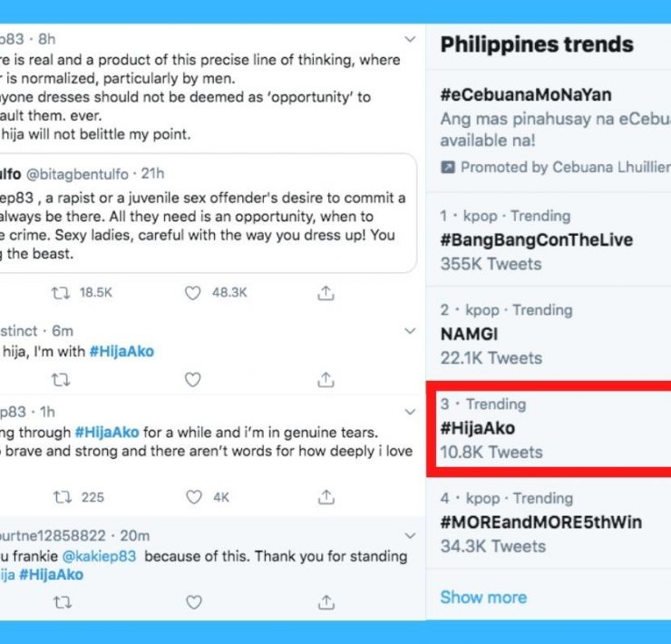
Task: Open the #BangBangConTheLive trend
Action: pyautogui.click(x=536, y=240)
